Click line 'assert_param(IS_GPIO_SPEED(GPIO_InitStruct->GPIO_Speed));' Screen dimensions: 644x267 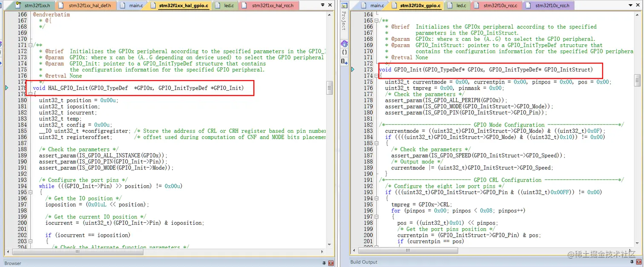click(x=478, y=155)
